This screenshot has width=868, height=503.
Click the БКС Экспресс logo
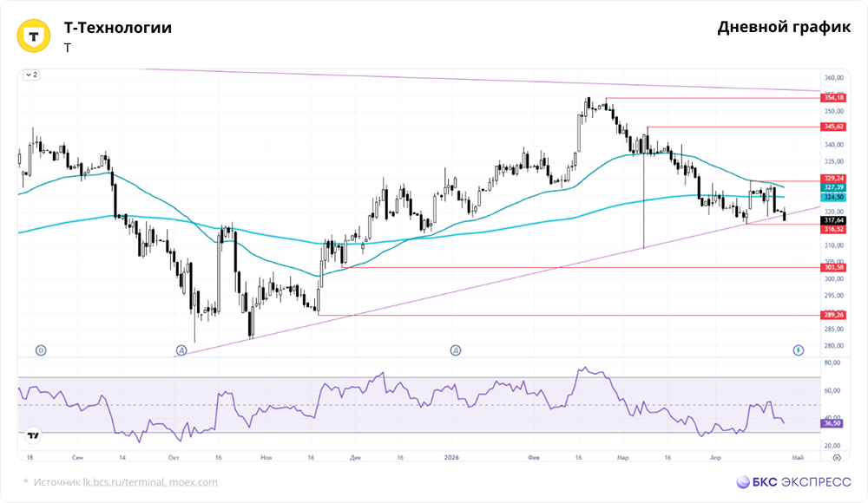click(x=793, y=482)
